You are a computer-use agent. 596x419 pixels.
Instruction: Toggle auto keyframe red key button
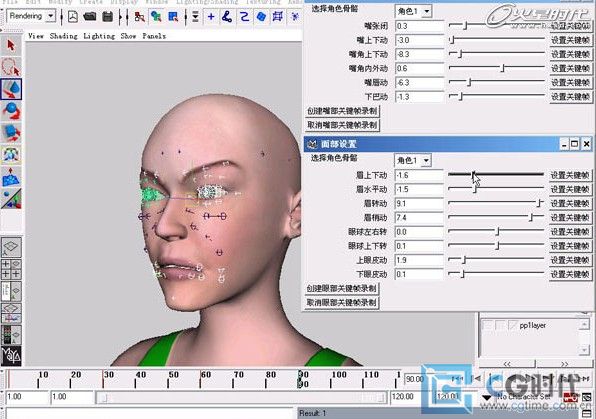571,397
